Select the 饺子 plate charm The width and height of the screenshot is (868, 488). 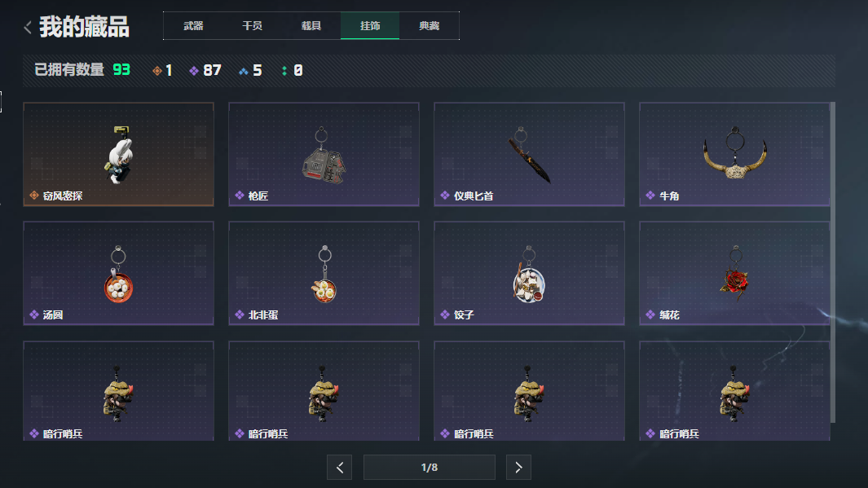coord(529,273)
